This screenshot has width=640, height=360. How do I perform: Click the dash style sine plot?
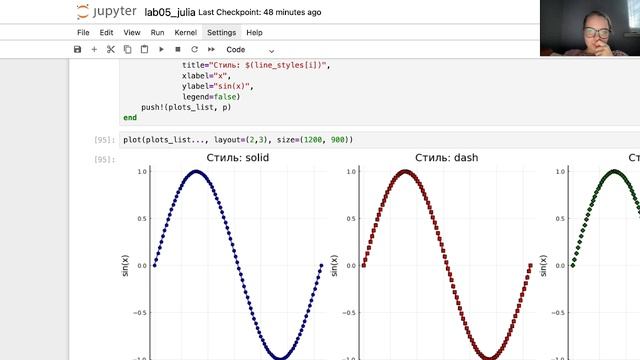click(447, 263)
